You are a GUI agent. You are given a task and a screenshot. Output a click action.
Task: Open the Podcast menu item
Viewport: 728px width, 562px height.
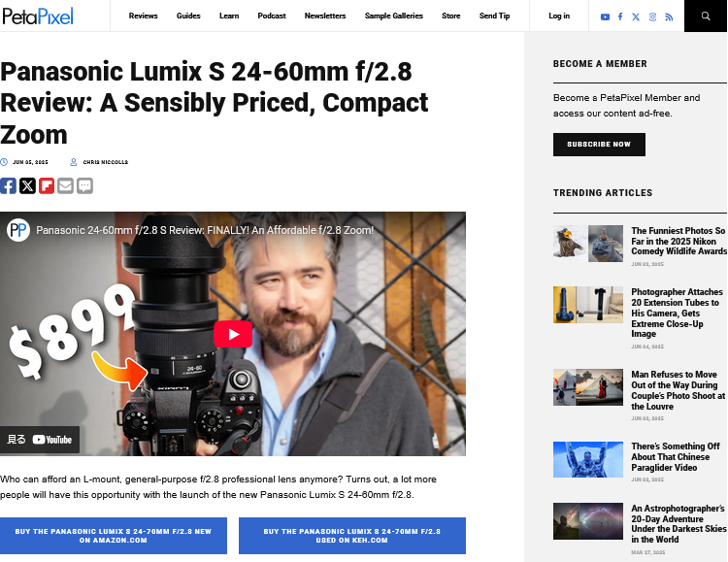point(272,16)
